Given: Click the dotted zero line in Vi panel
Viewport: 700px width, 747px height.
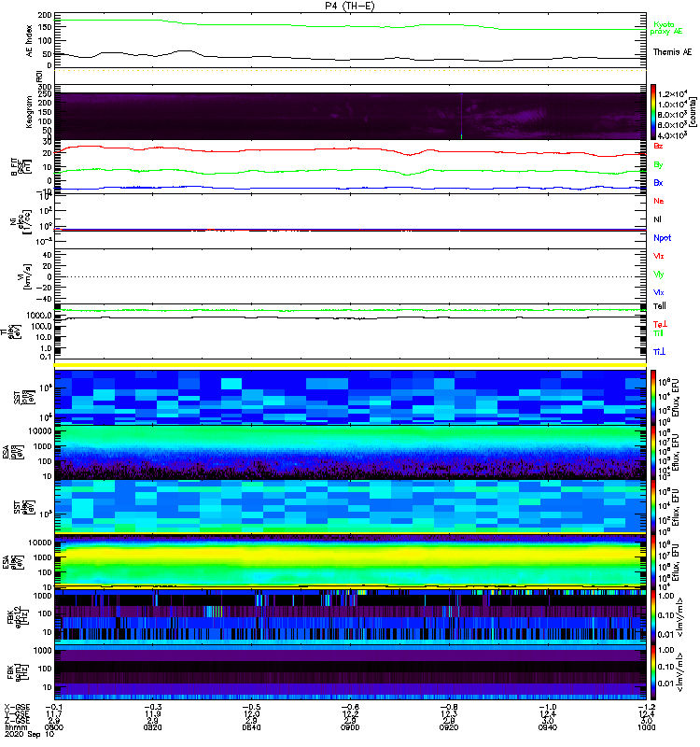Looking at the screenshot, I should point(350,276).
